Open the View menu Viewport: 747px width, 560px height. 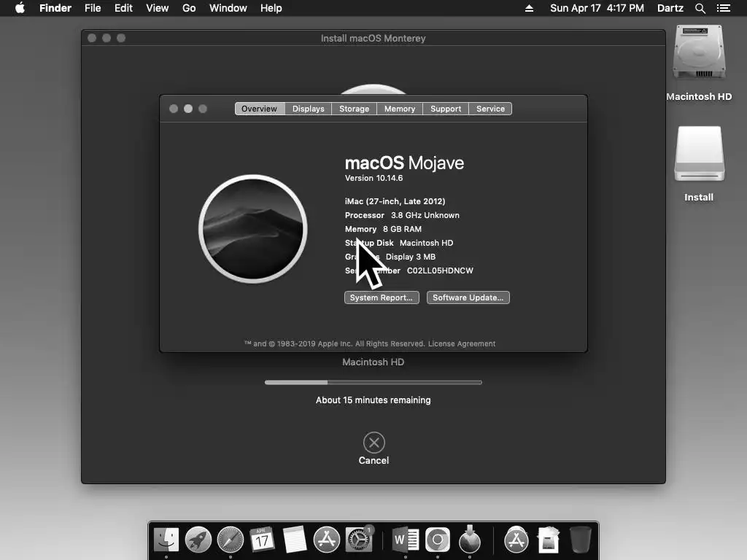pyautogui.click(x=158, y=8)
